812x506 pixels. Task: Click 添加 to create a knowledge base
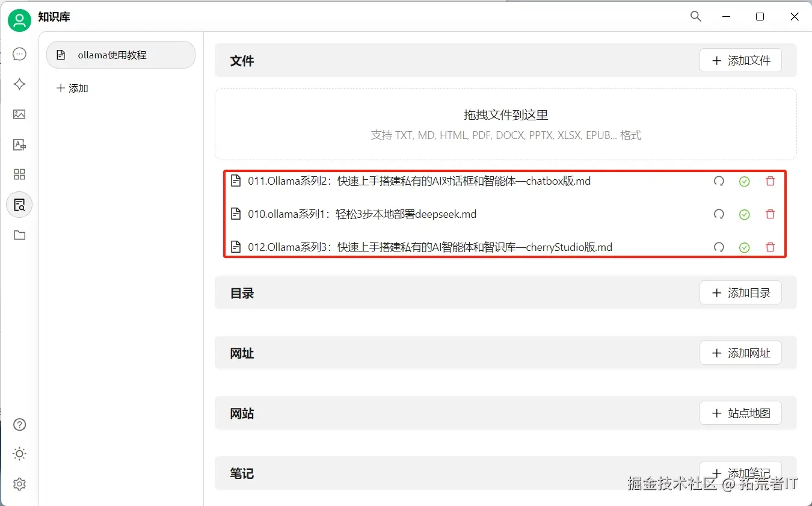tap(72, 88)
